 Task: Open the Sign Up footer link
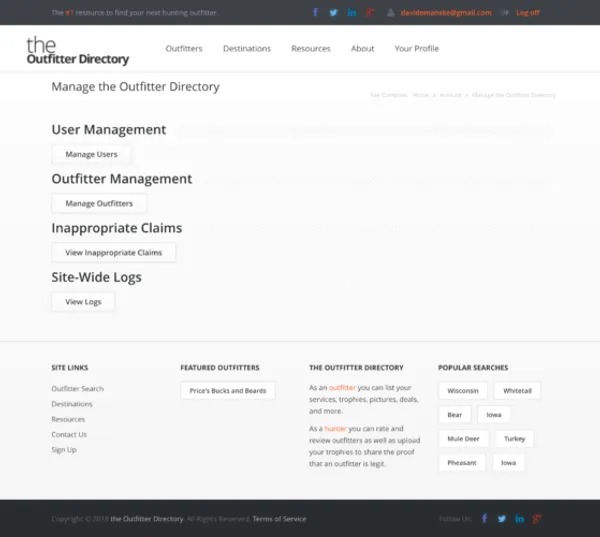point(64,450)
